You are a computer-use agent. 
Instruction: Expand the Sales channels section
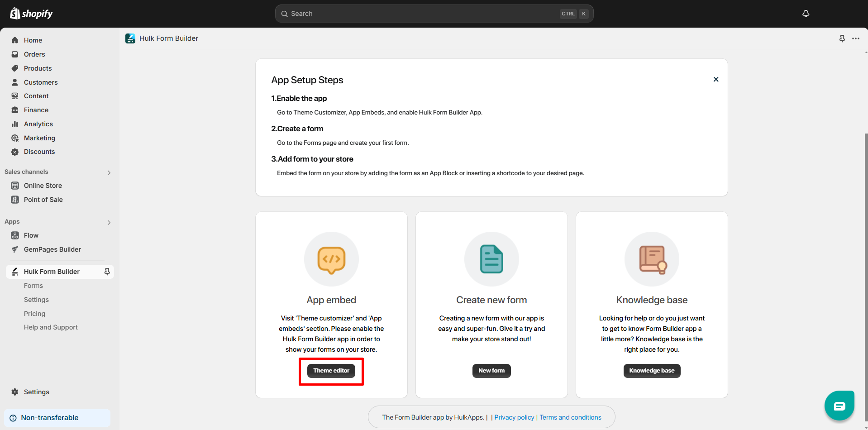tap(109, 172)
